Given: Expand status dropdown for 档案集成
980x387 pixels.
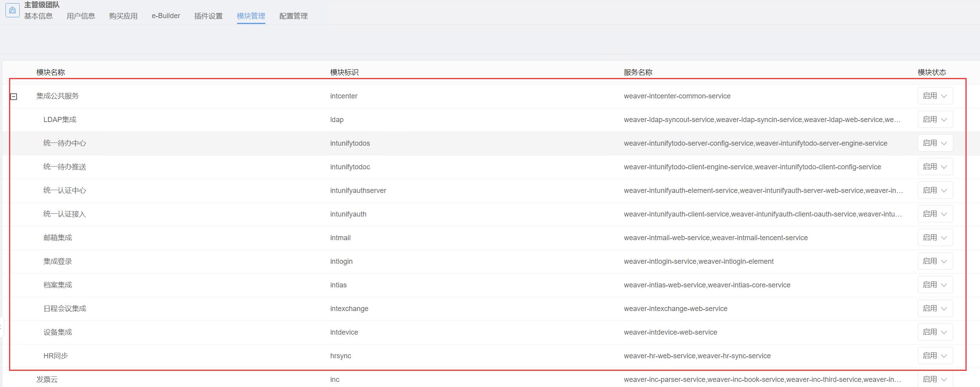Looking at the screenshot, I should point(935,285).
